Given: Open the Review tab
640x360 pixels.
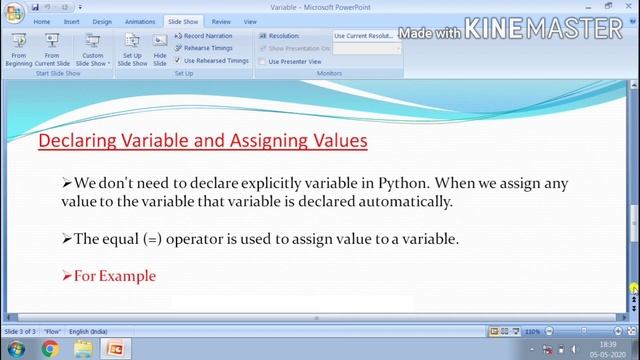Looking at the screenshot, I should (x=221, y=22).
